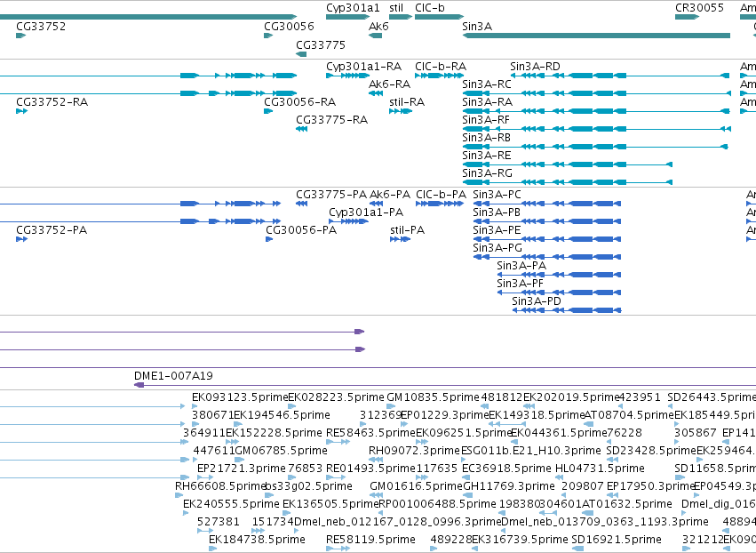This screenshot has height=553, width=756.
Task: Select the CG33775 gene feature
Action: 301,54
